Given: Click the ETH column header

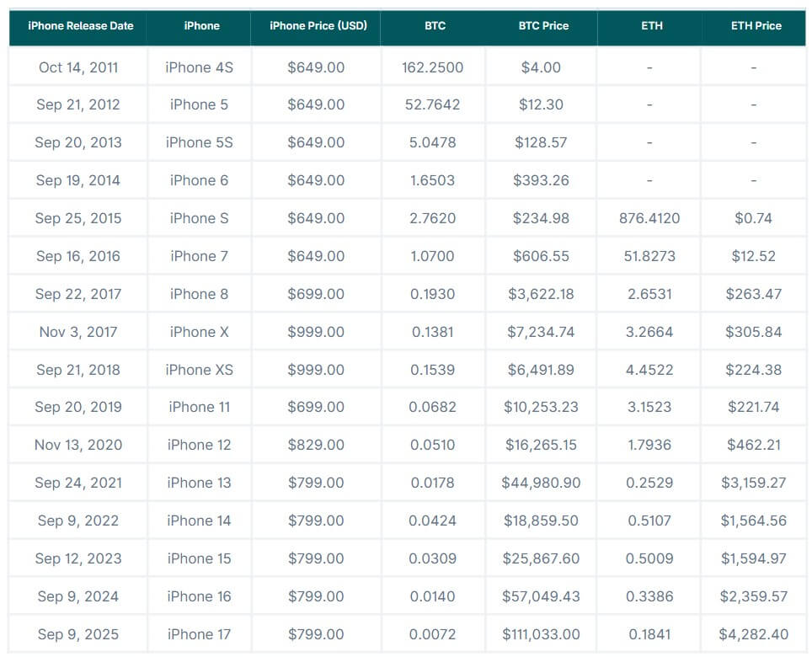Looking at the screenshot, I should (649, 26).
